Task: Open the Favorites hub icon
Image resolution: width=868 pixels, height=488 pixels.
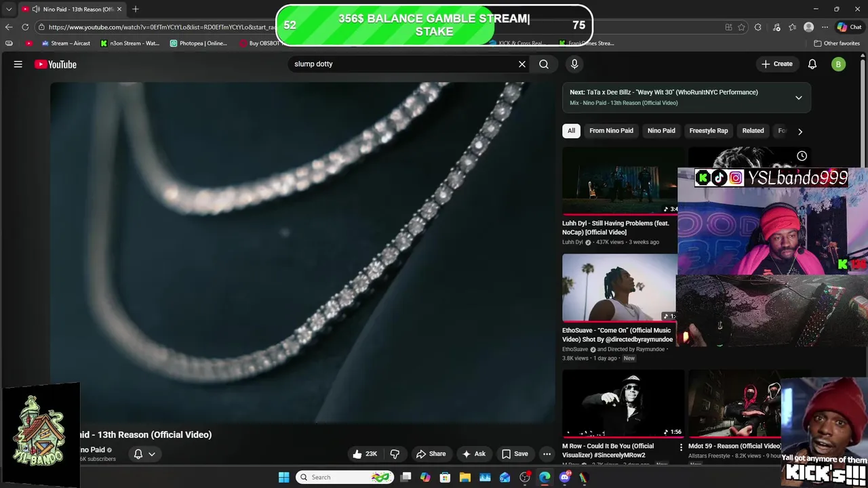Action: point(792,27)
